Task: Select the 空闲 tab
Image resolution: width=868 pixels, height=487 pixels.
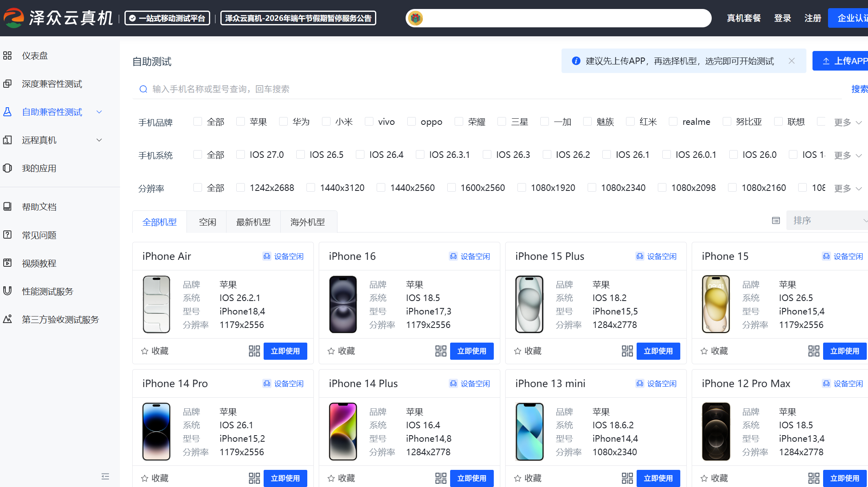Action: tap(207, 222)
